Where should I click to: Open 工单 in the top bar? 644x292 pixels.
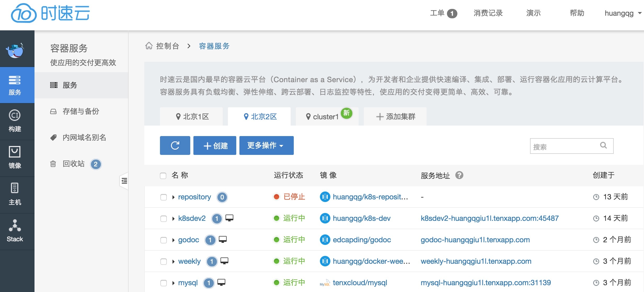(x=437, y=13)
